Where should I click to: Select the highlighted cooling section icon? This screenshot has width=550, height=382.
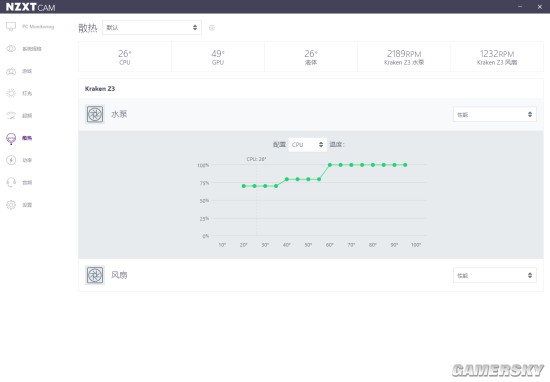(x=11, y=138)
